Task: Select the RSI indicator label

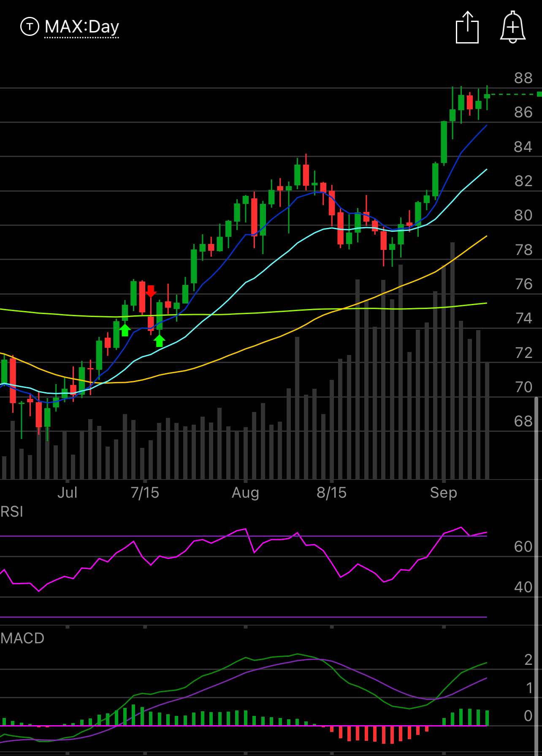Action: (x=12, y=512)
